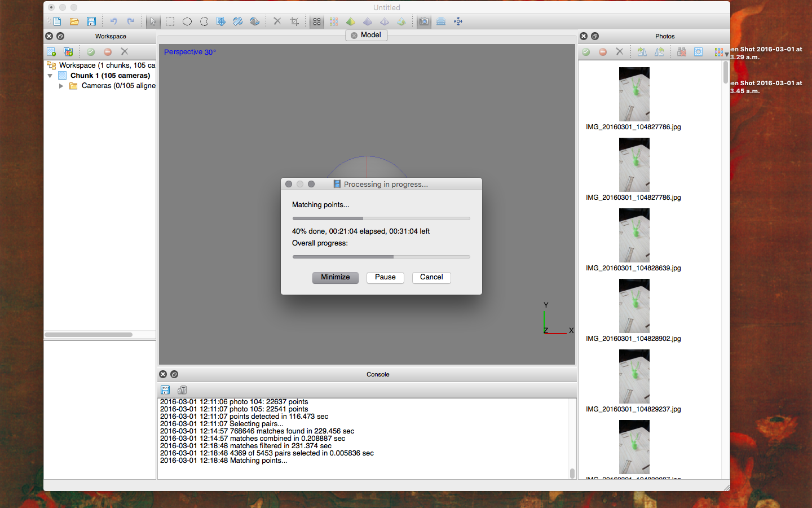The image size is (812, 508).
Task: Toggle Show Cameras in the toolbar
Action: click(424, 21)
